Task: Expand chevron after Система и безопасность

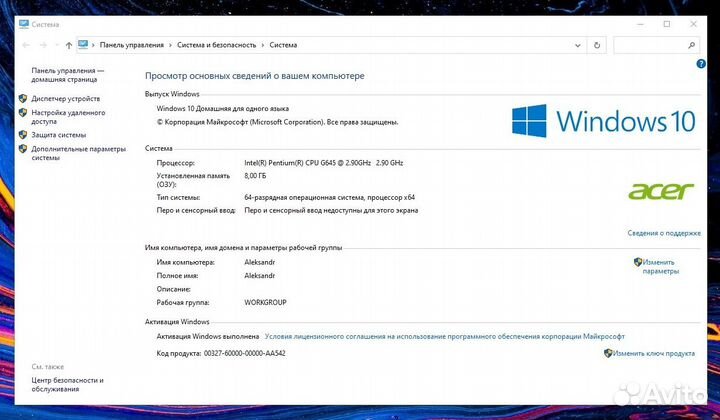Action: tap(263, 45)
